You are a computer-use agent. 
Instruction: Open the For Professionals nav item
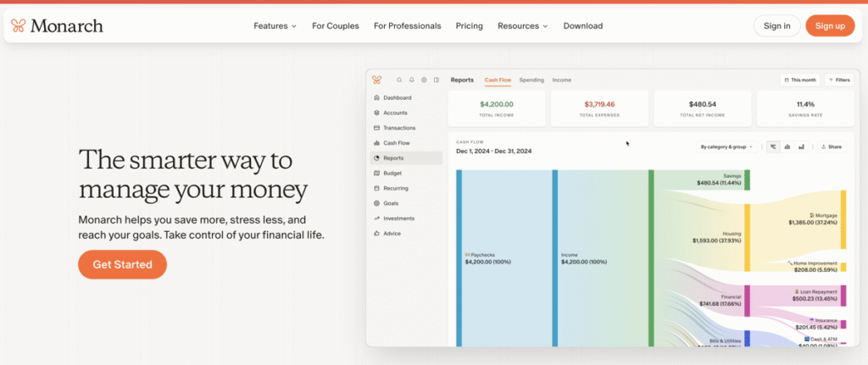[408, 26]
